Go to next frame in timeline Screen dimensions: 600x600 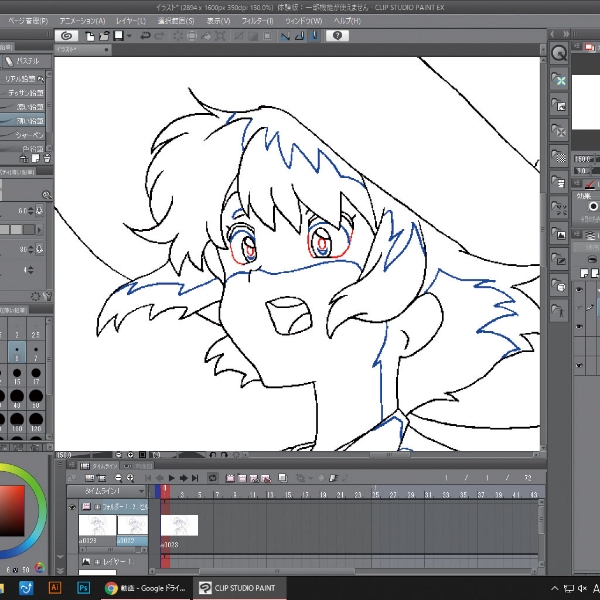184,478
